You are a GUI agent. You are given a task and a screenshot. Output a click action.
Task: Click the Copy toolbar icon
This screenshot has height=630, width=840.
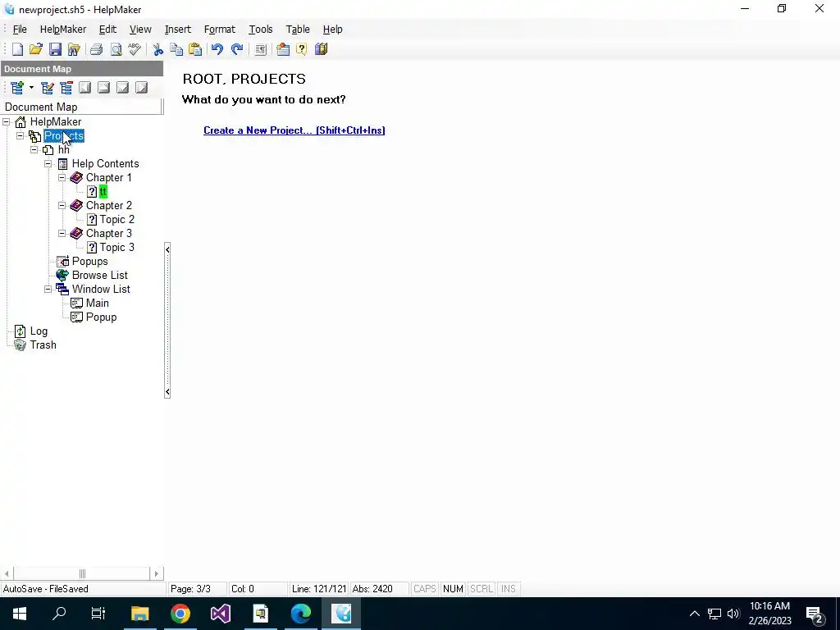point(176,49)
